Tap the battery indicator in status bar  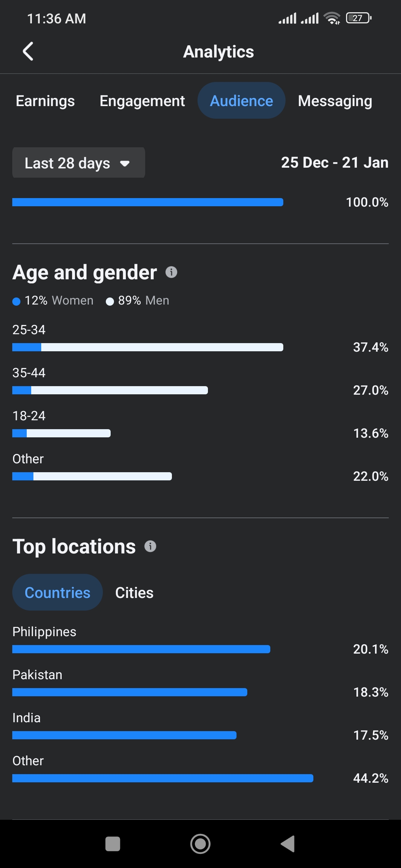click(359, 18)
